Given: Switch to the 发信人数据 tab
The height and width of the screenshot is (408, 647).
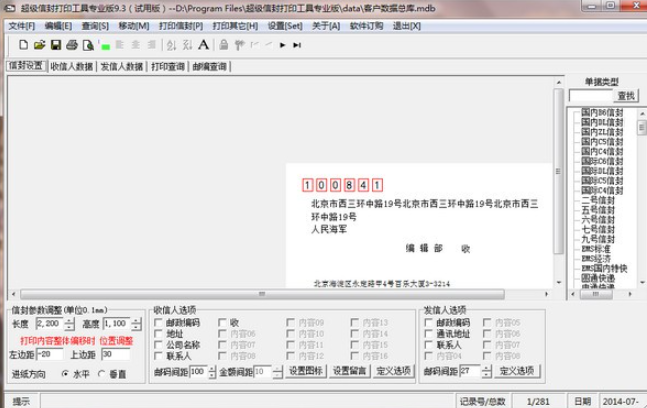Looking at the screenshot, I should coord(122,66).
